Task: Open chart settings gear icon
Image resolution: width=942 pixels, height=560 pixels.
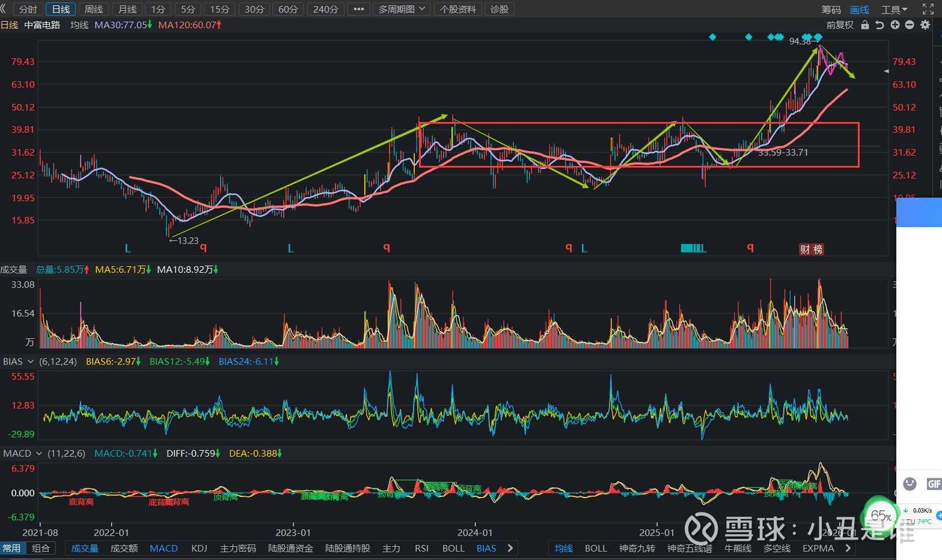Action: [x=925, y=25]
